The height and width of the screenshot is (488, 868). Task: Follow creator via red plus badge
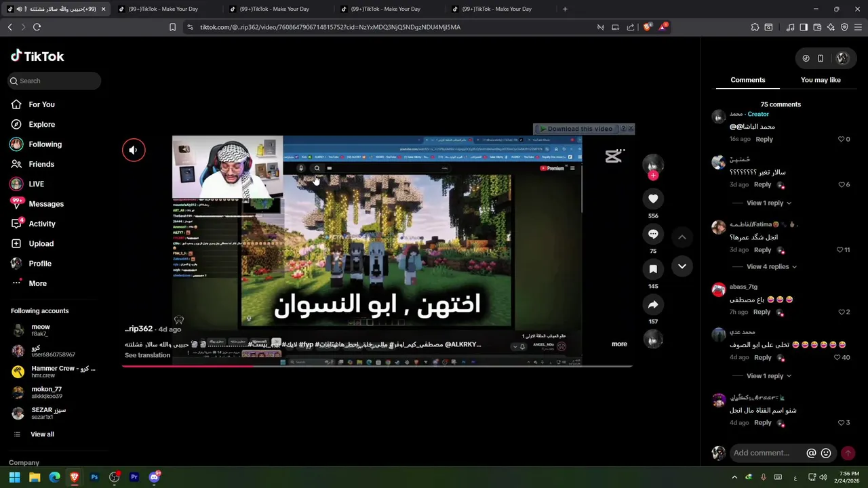coord(653,176)
